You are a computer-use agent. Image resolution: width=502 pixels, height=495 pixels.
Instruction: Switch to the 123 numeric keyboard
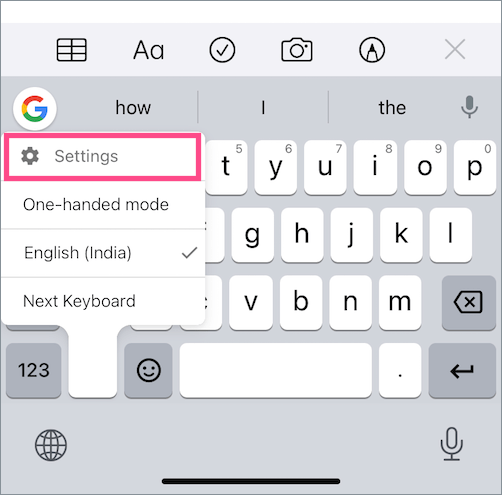[34, 370]
